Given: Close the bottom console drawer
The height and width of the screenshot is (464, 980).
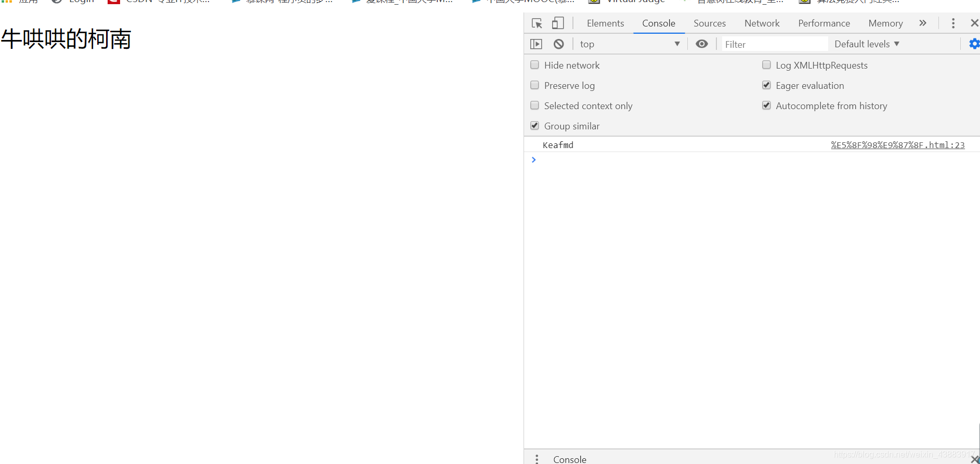Looking at the screenshot, I should click(975, 459).
